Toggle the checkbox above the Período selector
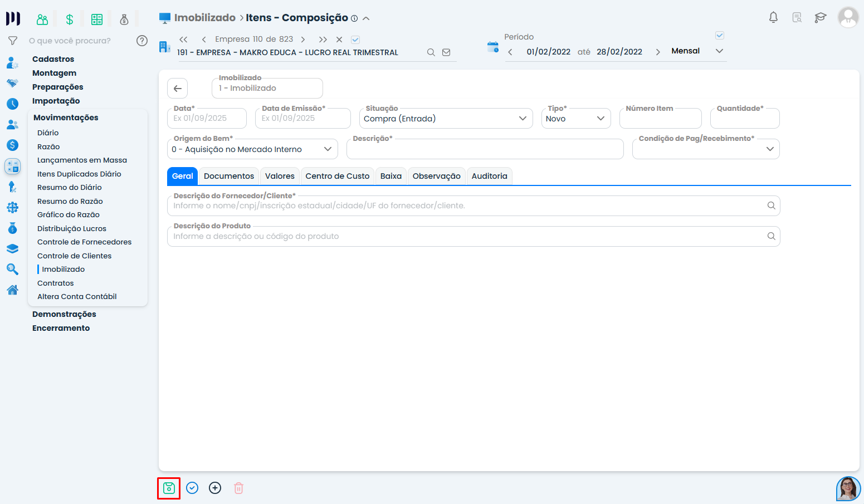Viewport: 864px width, 504px height. [x=719, y=36]
